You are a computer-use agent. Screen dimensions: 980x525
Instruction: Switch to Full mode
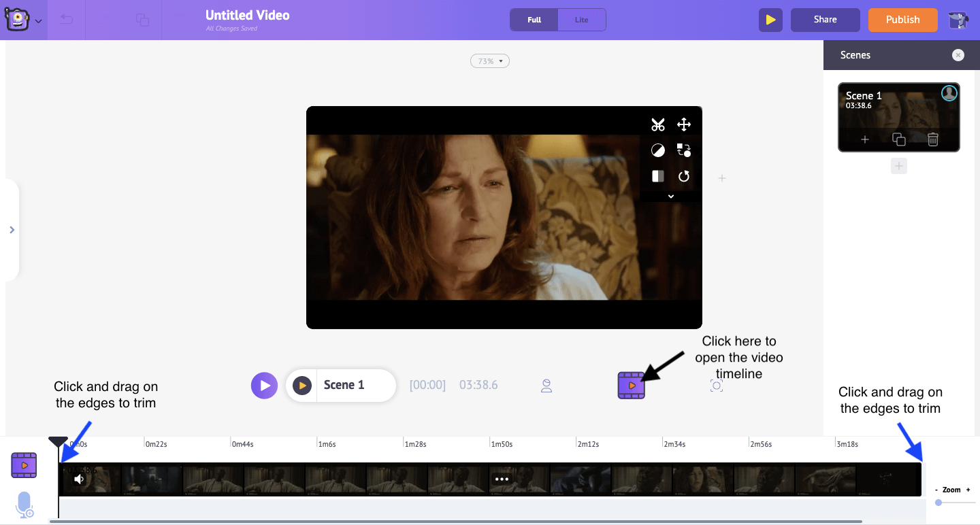click(534, 20)
